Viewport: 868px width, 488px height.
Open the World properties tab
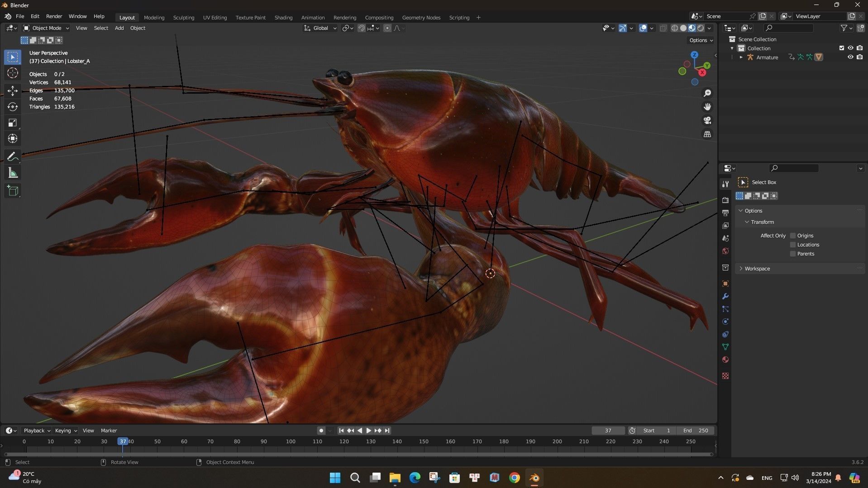[725, 251]
